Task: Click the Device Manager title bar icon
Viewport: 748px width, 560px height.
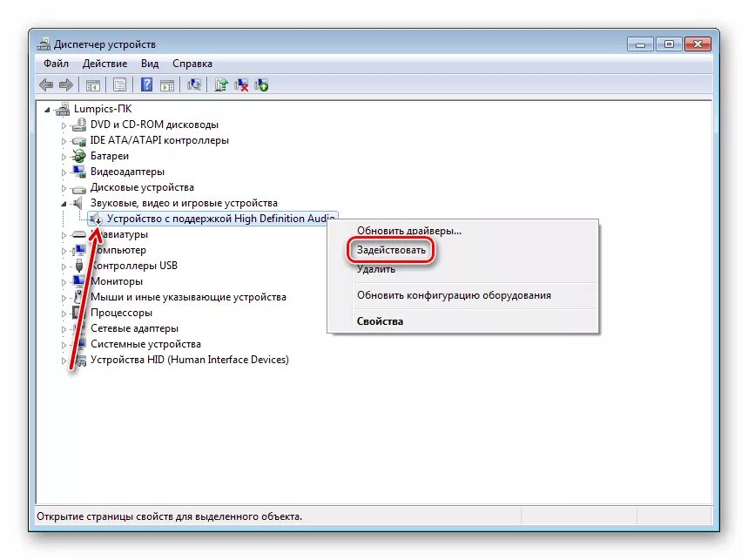Action: click(x=44, y=44)
